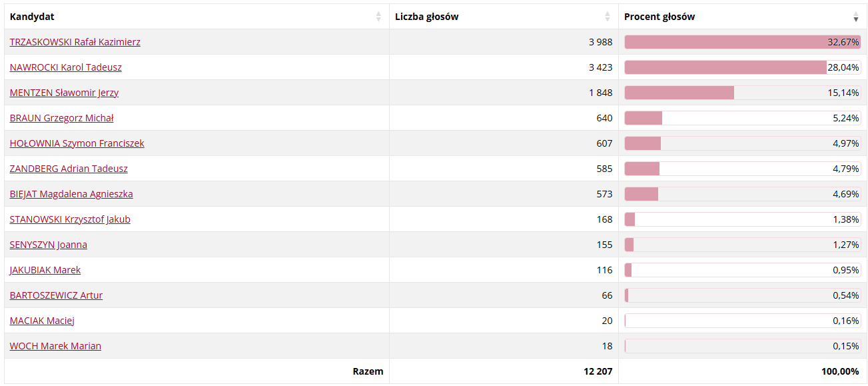
Task: Open WOCH Marek Marian link
Action: pyautogui.click(x=55, y=346)
